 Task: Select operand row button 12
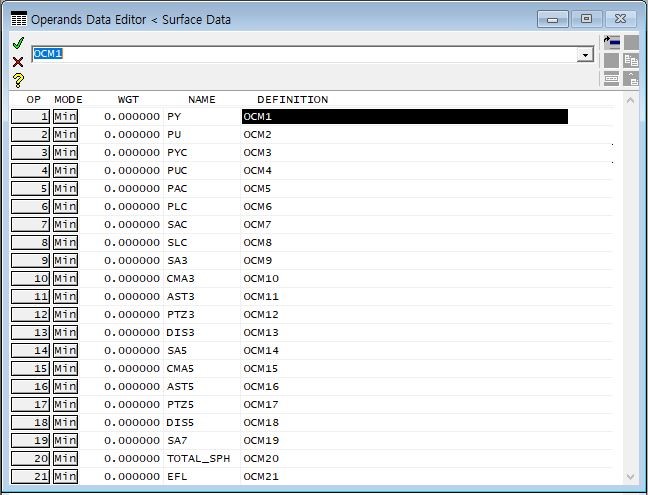[30, 314]
